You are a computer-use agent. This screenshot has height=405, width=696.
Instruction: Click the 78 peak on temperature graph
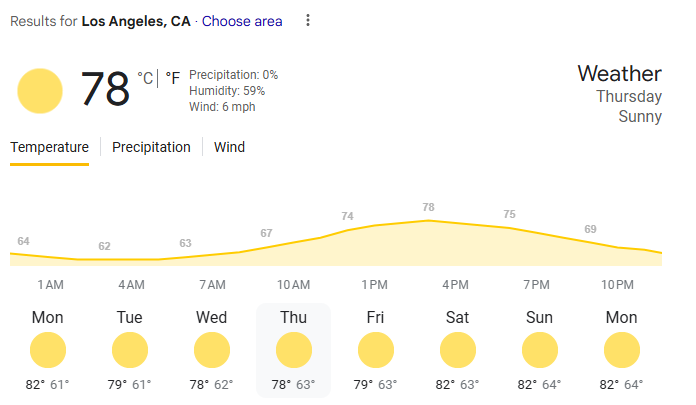(428, 208)
